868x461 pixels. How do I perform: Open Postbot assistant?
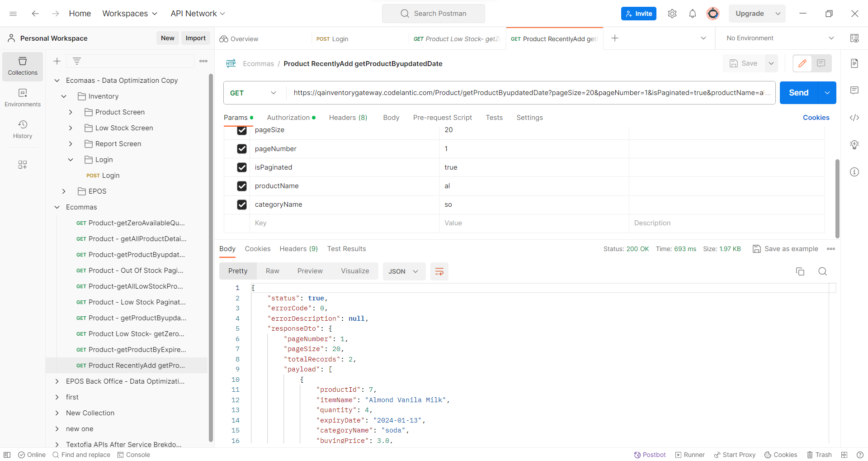point(650,455)
